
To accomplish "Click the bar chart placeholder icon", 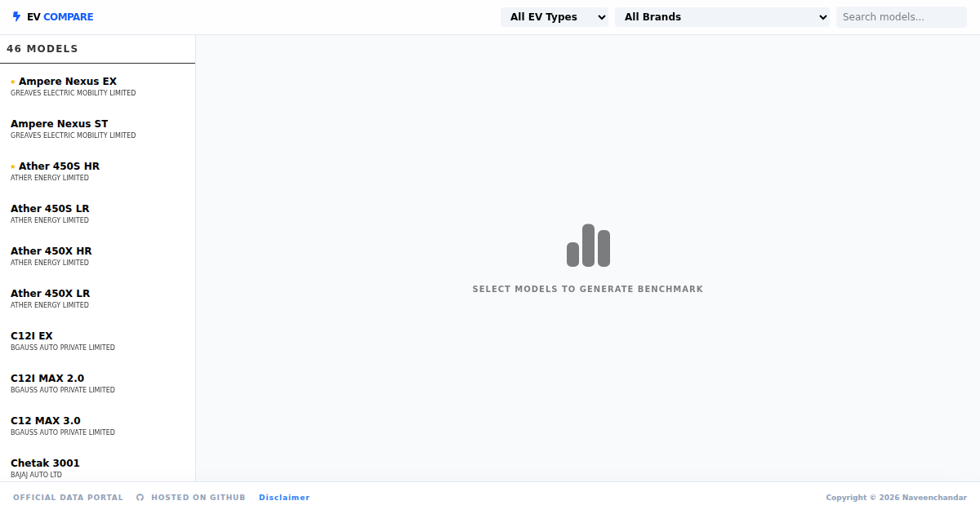I will [x=588, y=246].
